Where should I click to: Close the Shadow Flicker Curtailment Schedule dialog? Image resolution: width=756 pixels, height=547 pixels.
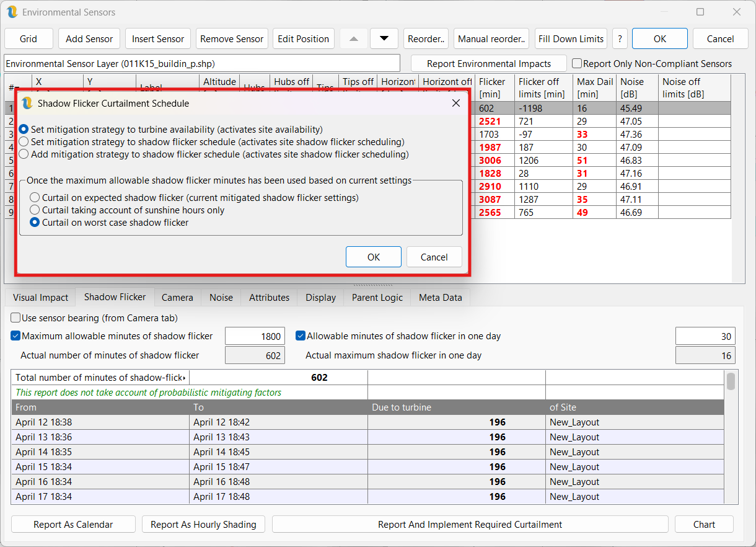pyautogui.click(x=456, y=103)
